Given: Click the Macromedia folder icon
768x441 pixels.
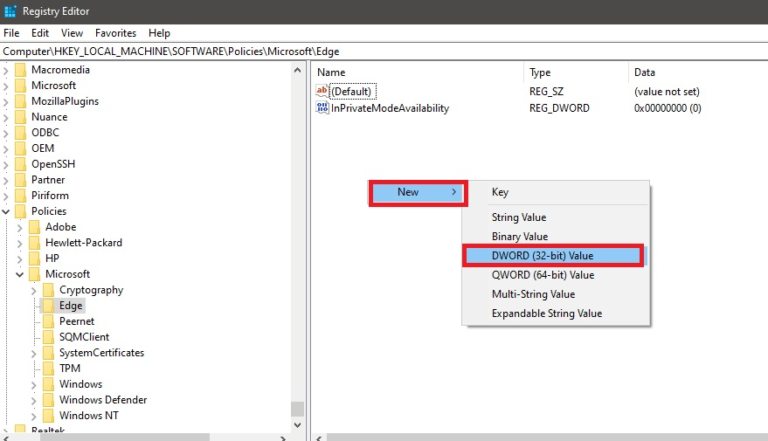Looking at the screenshot, I should pyautogui.click(x=20, y=70).
